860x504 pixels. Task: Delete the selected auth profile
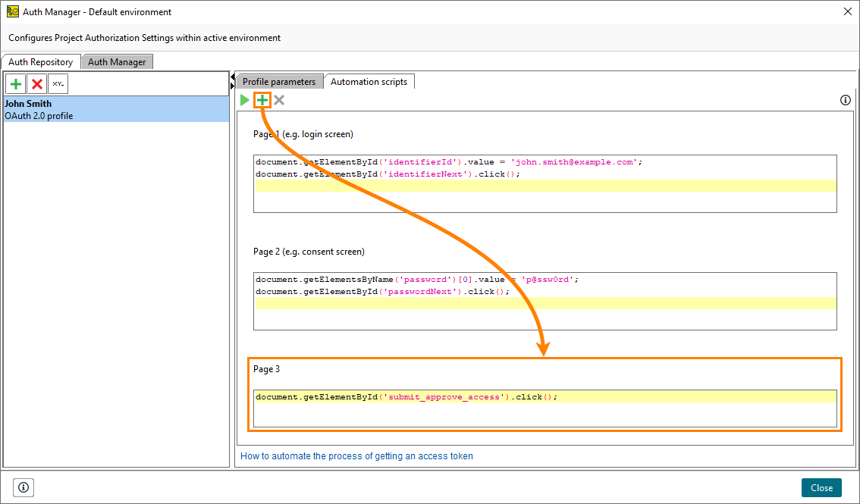point(36,83)
